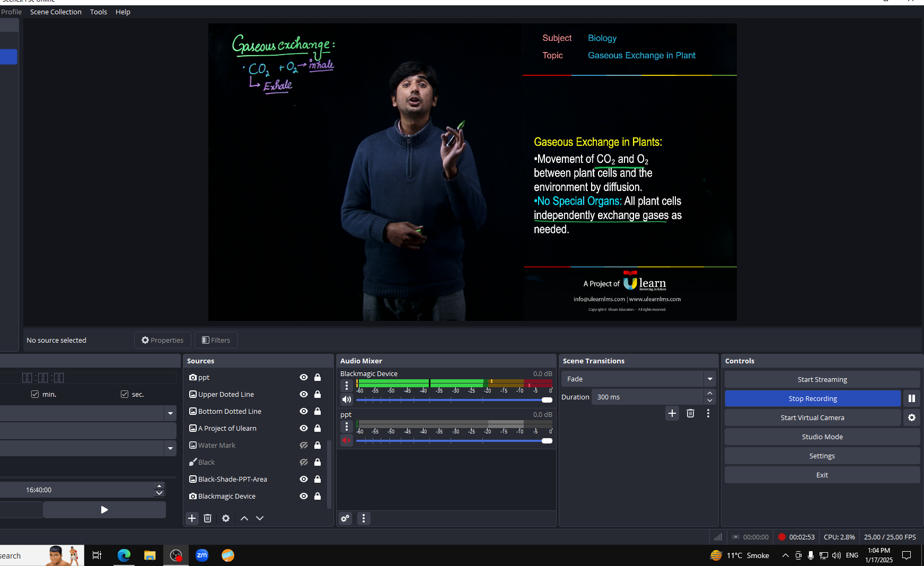Open Audio Mixer menu dots
The image size is (924, 566).
click(x=364, y=518)
